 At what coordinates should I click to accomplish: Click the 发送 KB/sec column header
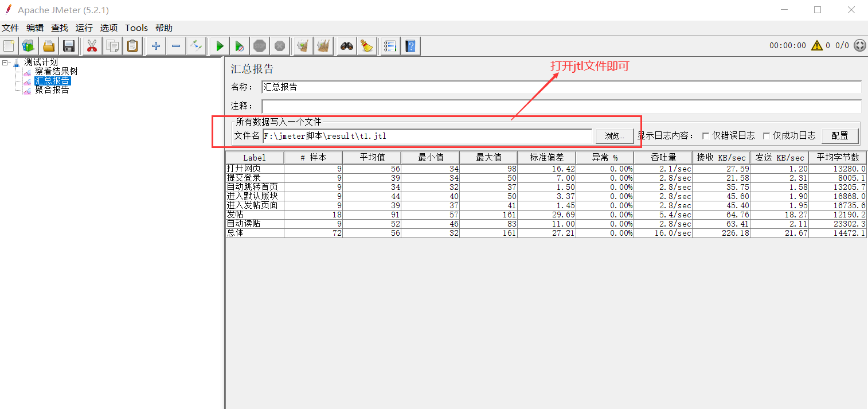click(x=780, y=158)
